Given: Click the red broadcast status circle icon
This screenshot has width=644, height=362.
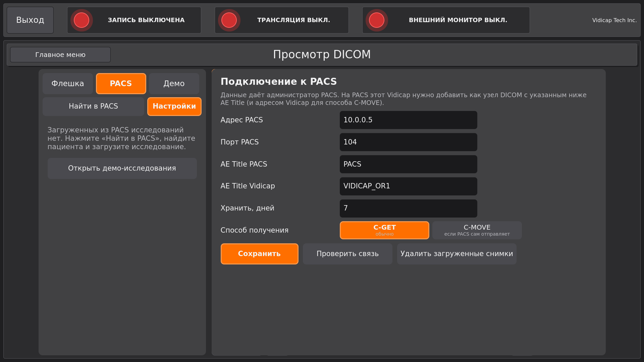Looking at the screenshot, I should [x=229, y=20].
